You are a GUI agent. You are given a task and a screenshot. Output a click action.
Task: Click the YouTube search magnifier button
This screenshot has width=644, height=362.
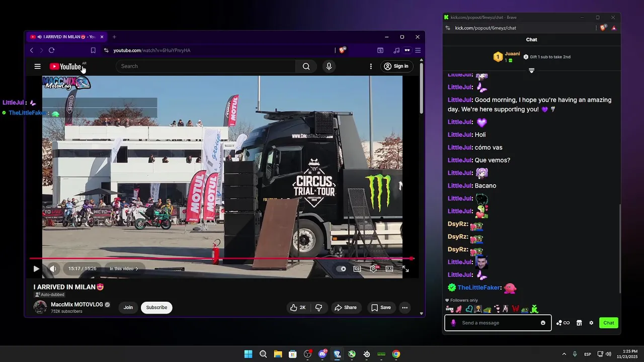tap(306, 66)
